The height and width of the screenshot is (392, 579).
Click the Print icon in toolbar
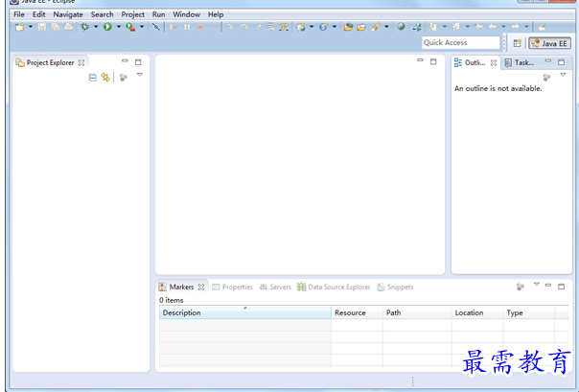coord(68,27)
